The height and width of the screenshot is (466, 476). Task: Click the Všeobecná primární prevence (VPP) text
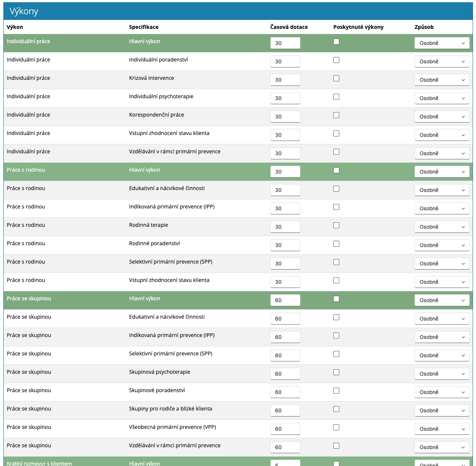(x=173, y=427)
